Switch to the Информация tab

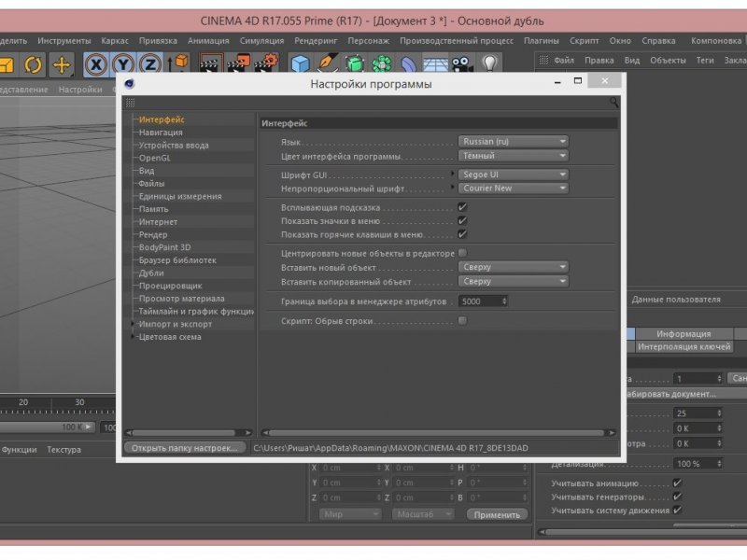coord(684,334)
